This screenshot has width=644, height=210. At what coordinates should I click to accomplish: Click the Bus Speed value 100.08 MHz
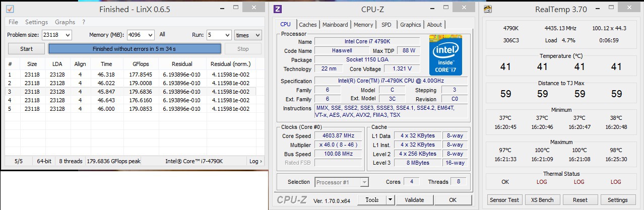[x=339, y=154]
